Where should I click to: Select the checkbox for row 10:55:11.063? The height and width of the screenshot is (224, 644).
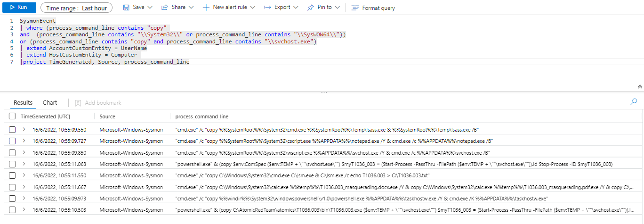(12, 164)
